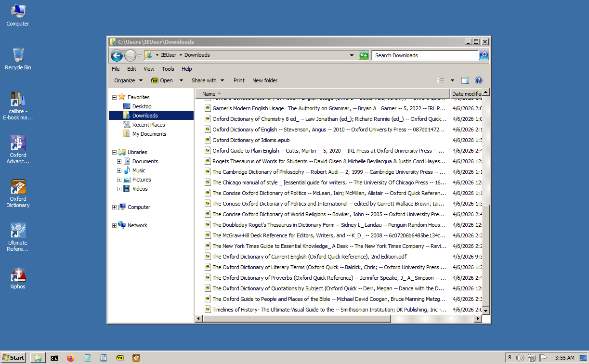Select the Videos library
This screenshot has width=589, height=364.
tap(140, 189)
